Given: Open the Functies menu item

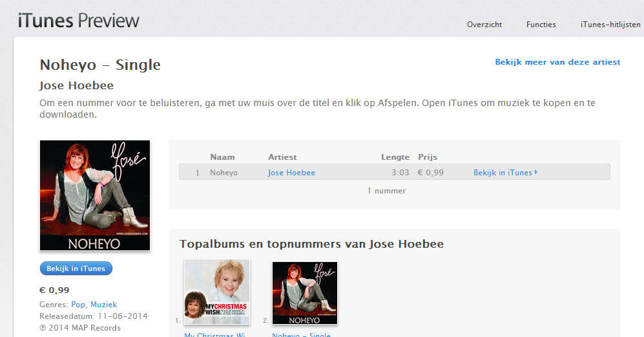Looking at the screenshot, I should coord(541,25).
